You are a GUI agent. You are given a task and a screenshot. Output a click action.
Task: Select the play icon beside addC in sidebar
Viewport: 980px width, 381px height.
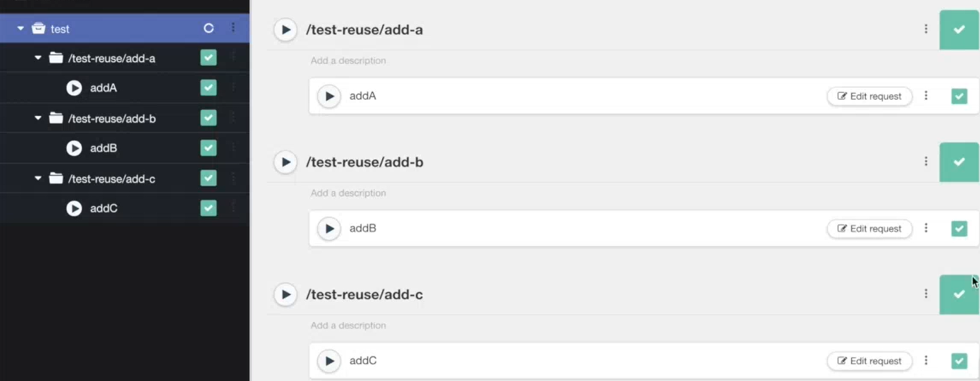[74, 208]
